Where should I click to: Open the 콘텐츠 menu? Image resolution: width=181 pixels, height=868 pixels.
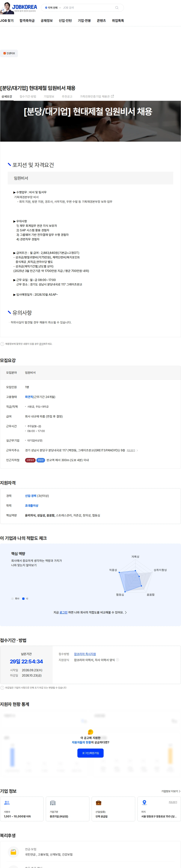pos(101,21)
